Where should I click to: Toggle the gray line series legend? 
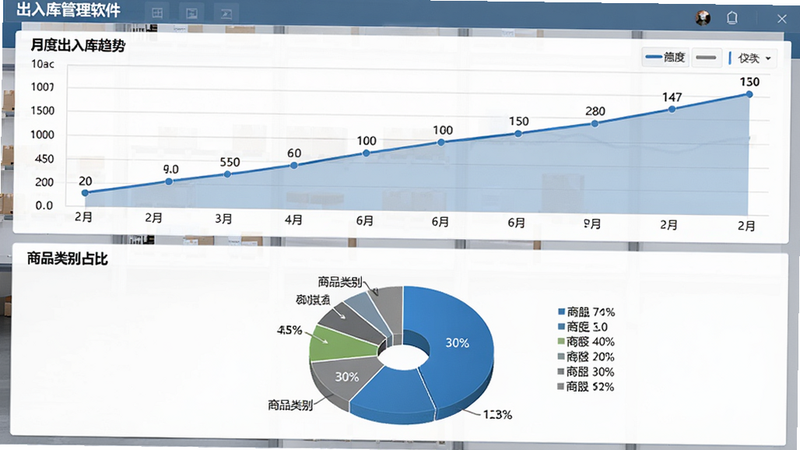pos(706,58)
